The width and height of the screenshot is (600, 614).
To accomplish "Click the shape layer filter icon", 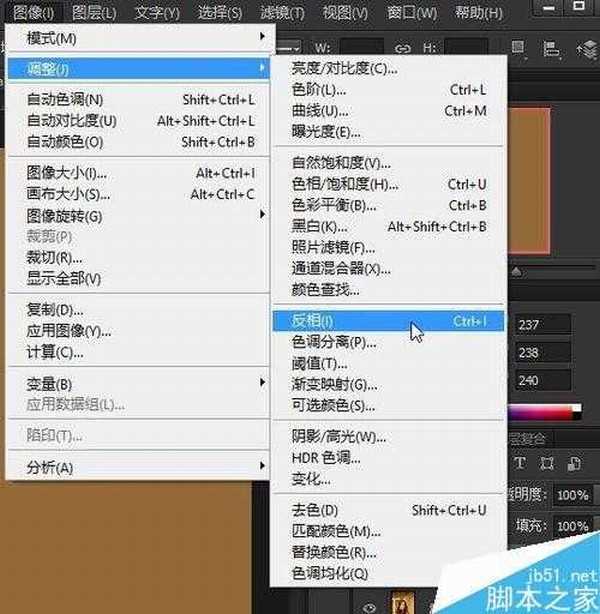I will [x=546, y=462].
